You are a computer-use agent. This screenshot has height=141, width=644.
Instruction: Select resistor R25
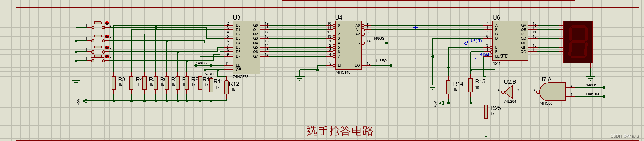[486, 112]
